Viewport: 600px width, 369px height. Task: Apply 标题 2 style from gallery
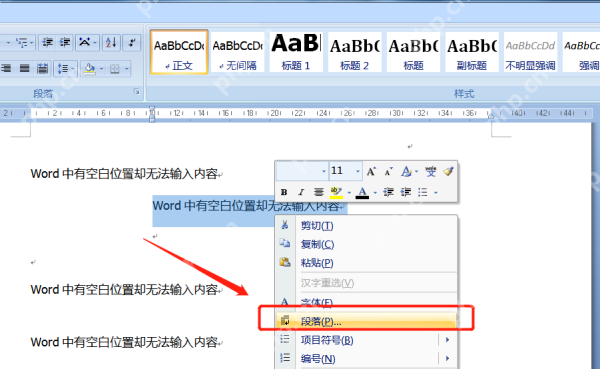tap(354, 52)
